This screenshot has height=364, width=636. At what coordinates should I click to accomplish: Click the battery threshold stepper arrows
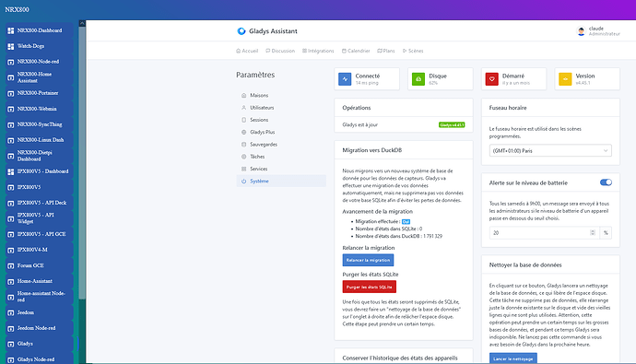click(593, 232)
